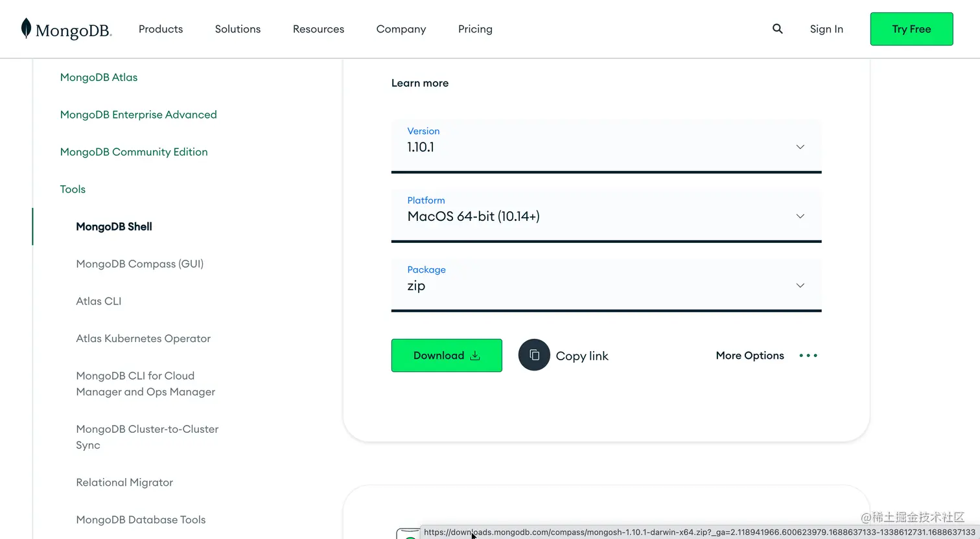Open the Solutions menu
This screenshot has height=539, width=980.
(238, 29)
